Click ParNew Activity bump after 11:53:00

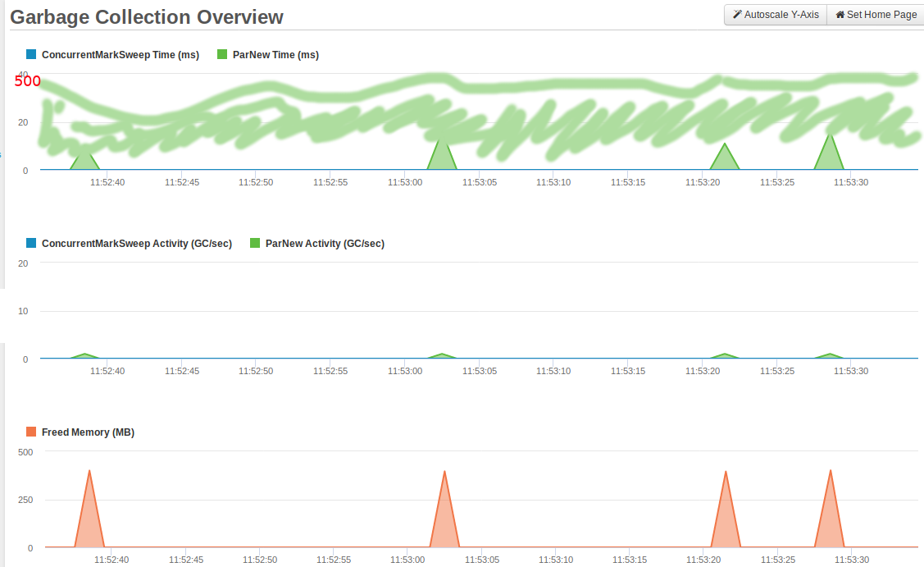[x=441, y=356]
